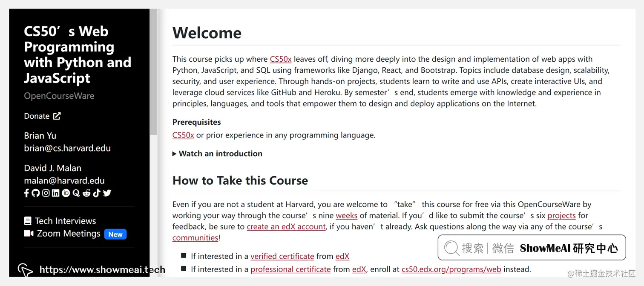Select the Quora icon
Viewport: 644px width, 286px height.
[x=76, y=193]
